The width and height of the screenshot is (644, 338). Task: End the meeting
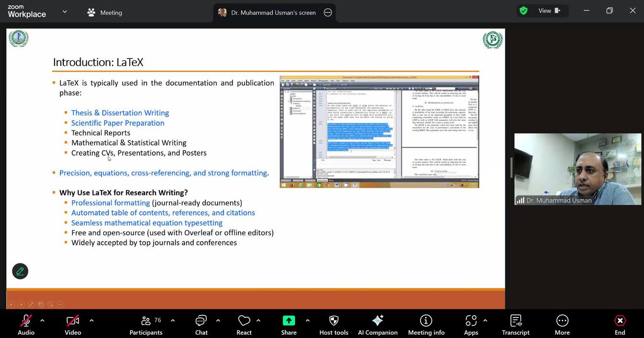point(620,324)
